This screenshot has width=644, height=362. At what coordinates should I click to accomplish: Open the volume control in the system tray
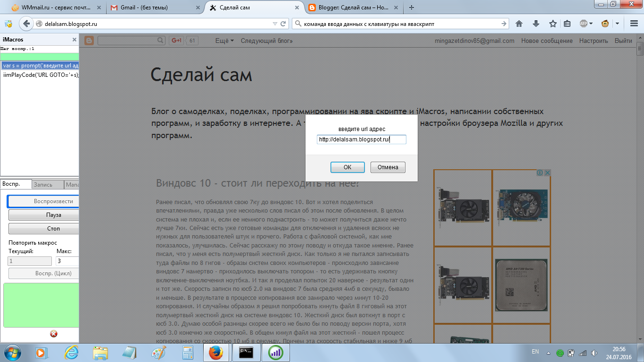[x=594, y=353]
